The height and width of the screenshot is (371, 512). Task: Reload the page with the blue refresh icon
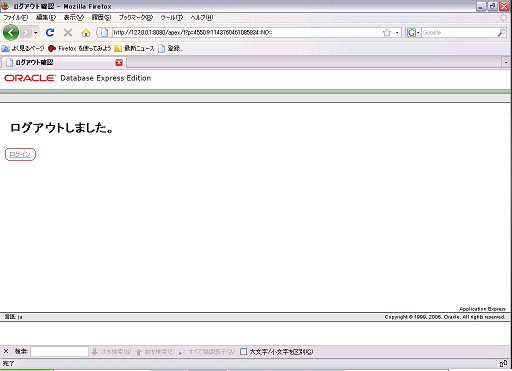coord(50,32)
